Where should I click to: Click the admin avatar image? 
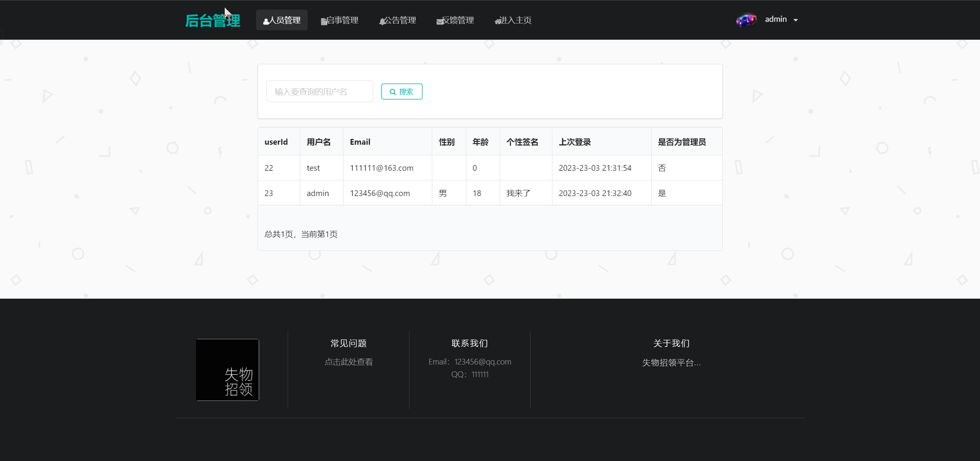[x=746, y=20]
